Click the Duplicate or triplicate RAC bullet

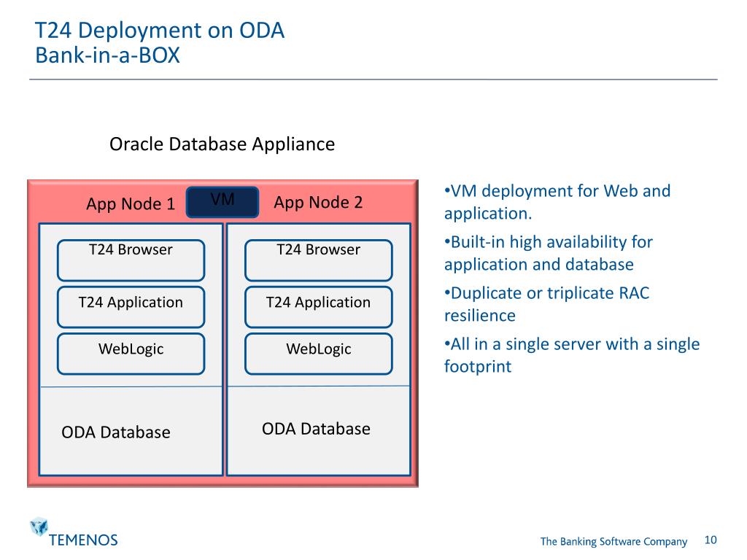[x=547, y=304]
